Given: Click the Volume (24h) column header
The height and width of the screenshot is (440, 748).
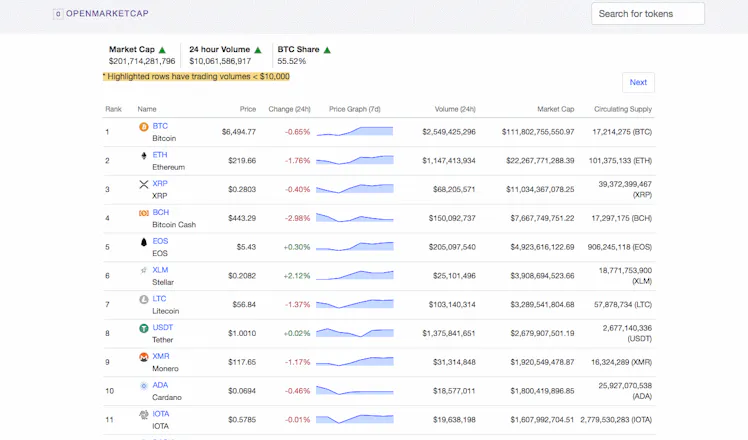Looking at the screenshot, I should tap(455, 109).
